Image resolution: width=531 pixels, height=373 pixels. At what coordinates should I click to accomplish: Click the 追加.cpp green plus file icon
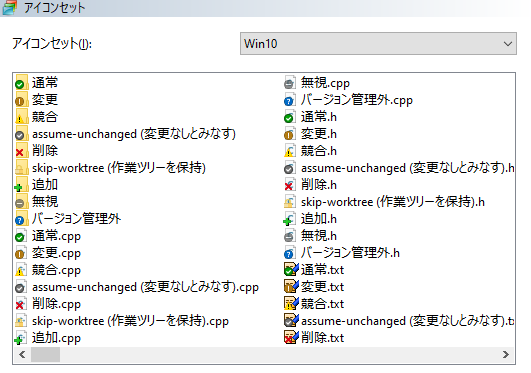click(21, 338)
